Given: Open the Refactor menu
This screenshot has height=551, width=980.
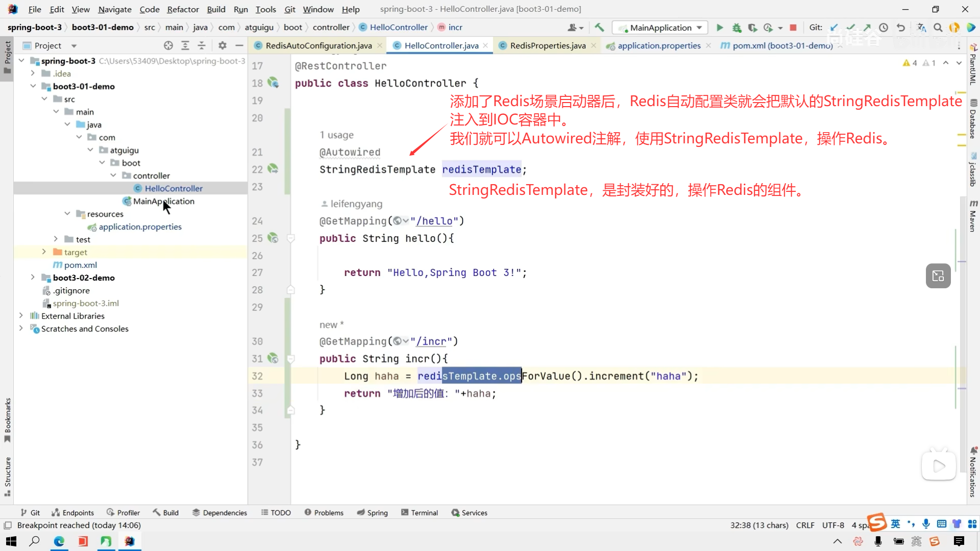Looking at the screenshot, I should (183, 9).
